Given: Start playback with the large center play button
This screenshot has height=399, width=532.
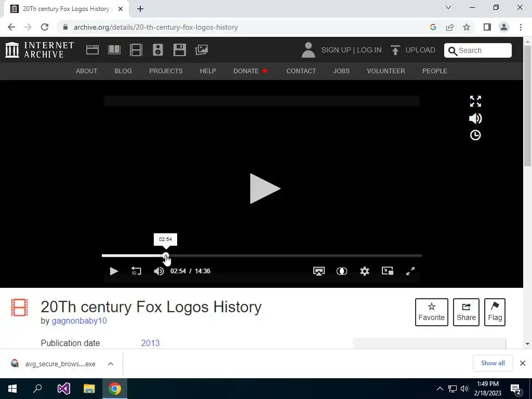Looking at the screenshot, I should tap(265, 189).
